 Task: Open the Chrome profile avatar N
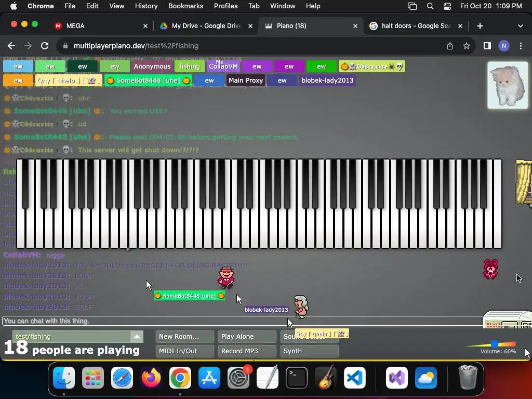[504, 46]
